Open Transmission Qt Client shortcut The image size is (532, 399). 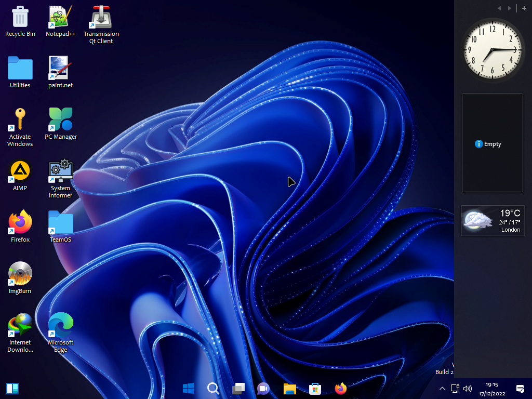tap(101, 18)
